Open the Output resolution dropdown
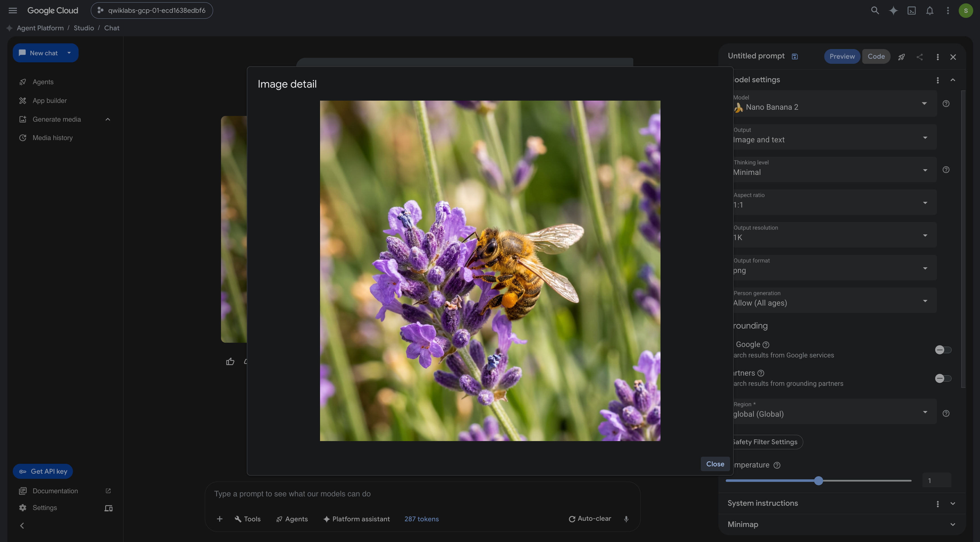Screen dimensions: 980x542 pos(835,234)
